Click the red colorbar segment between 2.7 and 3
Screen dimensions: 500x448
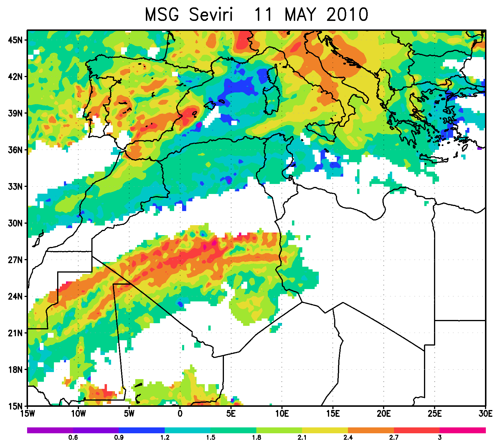coord(417,430)
